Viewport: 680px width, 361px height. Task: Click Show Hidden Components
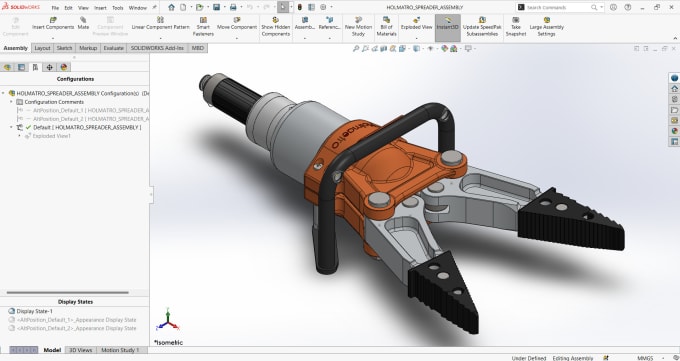[275, 26]
